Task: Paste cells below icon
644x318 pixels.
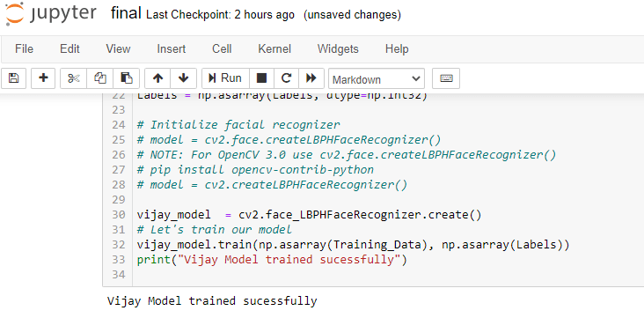Action: pos(126,78)
